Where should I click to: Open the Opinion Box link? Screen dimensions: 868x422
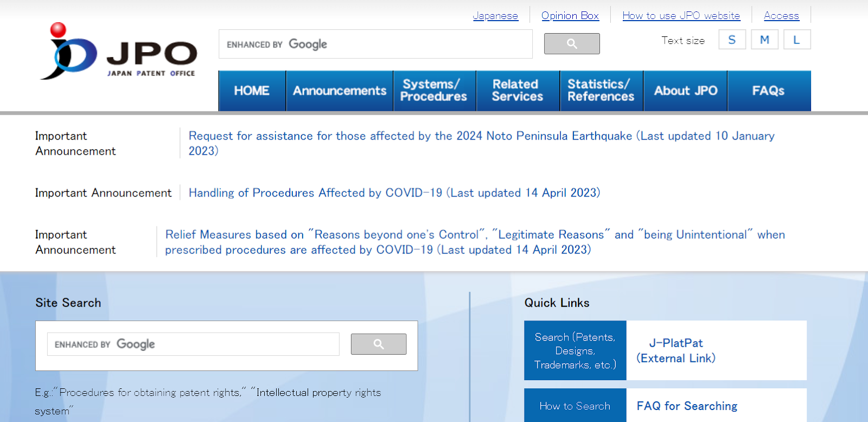tap(570, 16)
